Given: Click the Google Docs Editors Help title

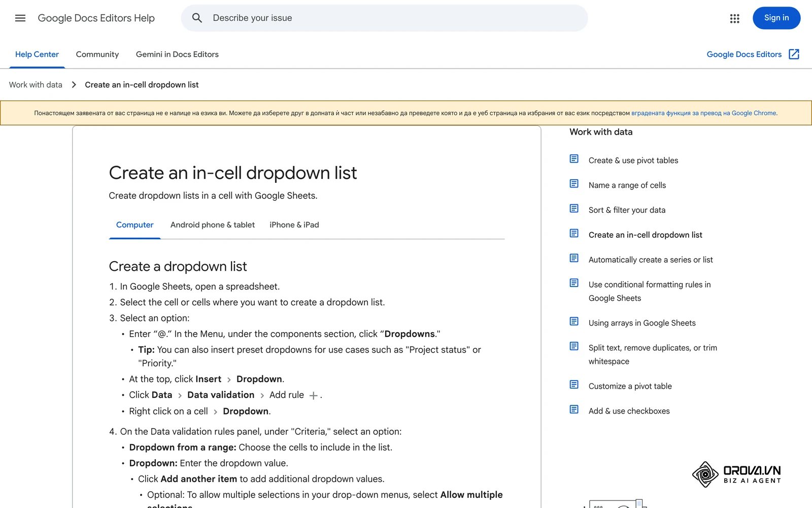Looking at the screenshot, I should [x=96, y=18].
